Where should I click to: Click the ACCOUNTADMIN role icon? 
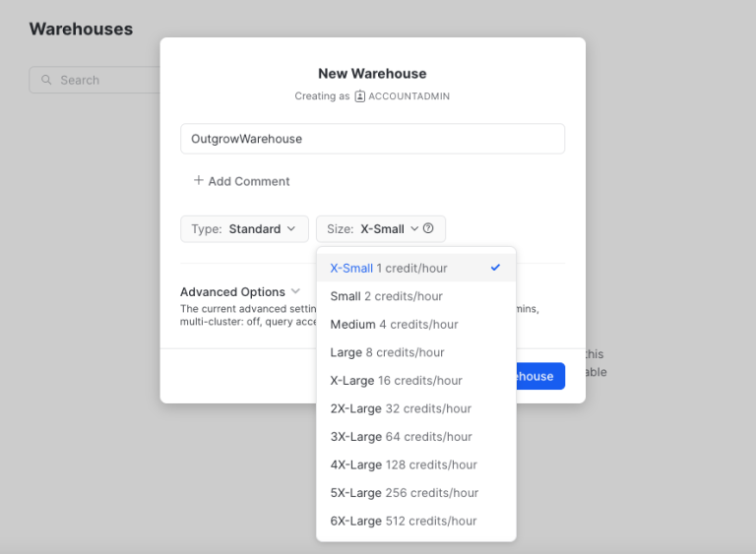coord(360,96)
